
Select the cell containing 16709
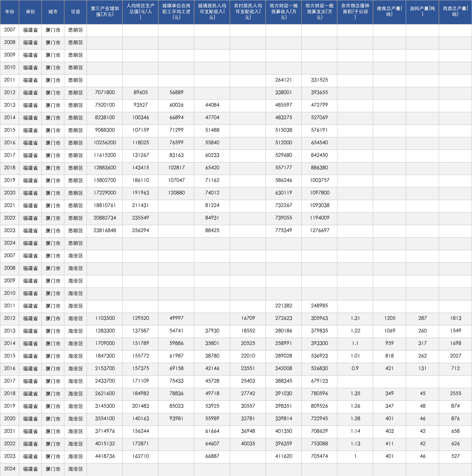tap(248, 319)
